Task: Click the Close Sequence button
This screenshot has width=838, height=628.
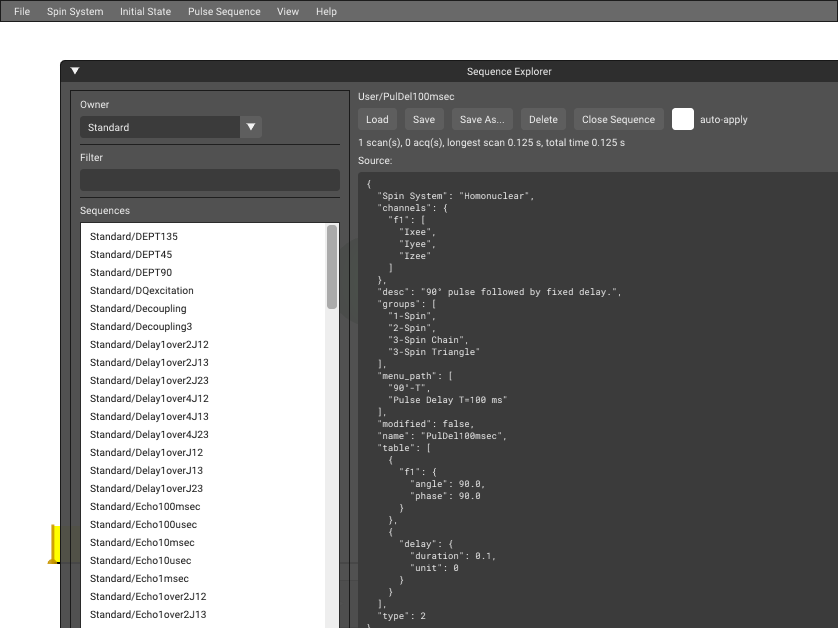Action: (x=618, y=119)
